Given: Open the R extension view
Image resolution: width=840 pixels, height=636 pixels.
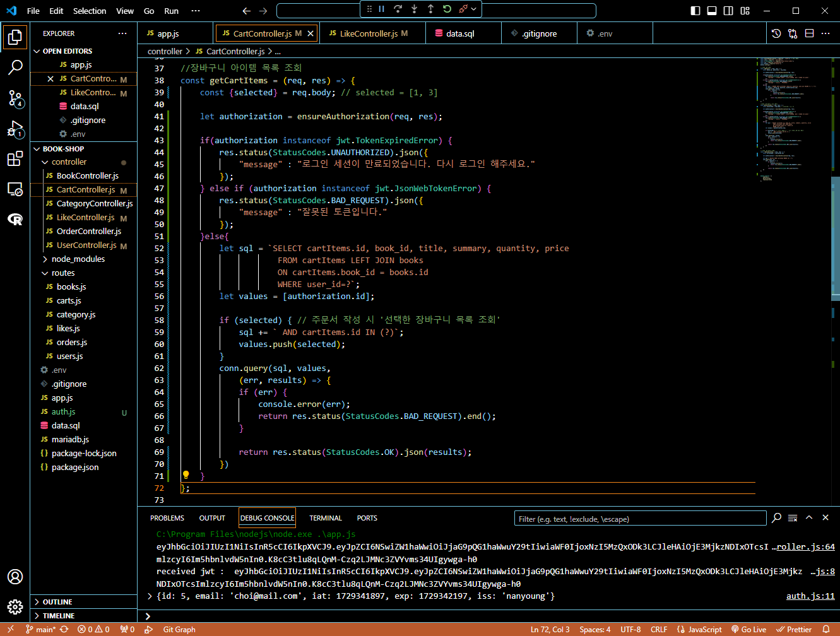Looking at the screenshot, I should pos(15,220).
